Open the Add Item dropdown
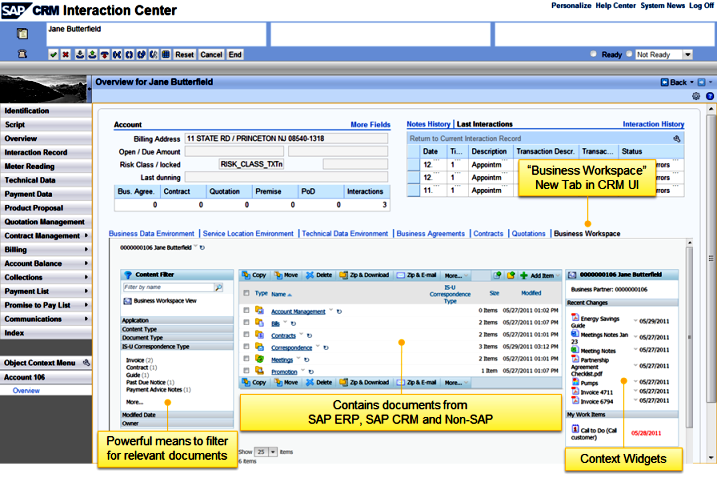 coord(540,275)
